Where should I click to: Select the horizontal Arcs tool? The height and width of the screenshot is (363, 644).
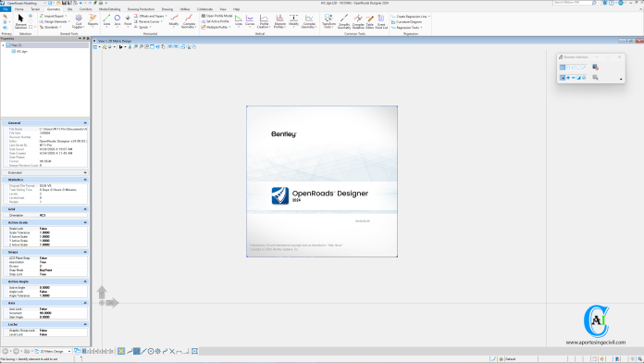[x=118, y=19]
